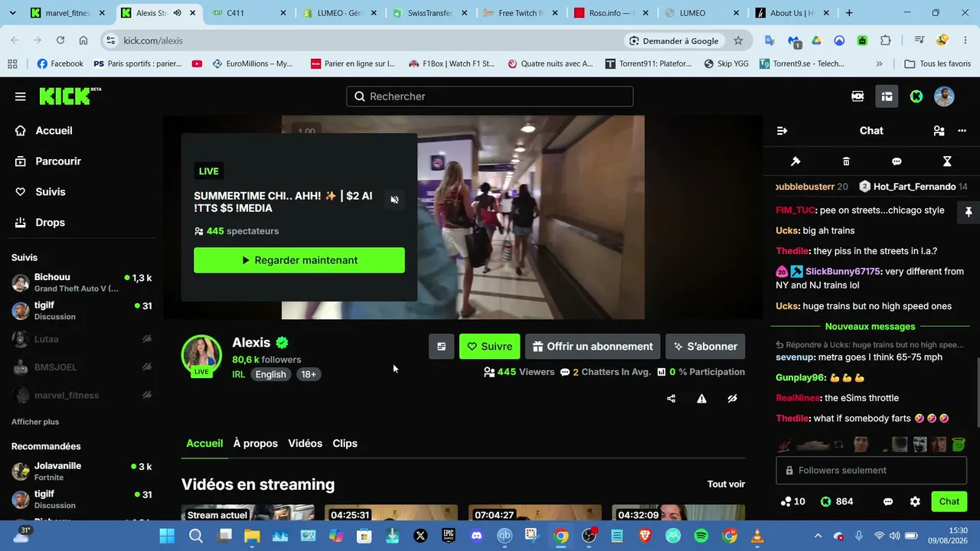Viewport: 980px width, 551px height.
Task: Open the panel icon button left of Suivre
Action: (x=441, y=347)
